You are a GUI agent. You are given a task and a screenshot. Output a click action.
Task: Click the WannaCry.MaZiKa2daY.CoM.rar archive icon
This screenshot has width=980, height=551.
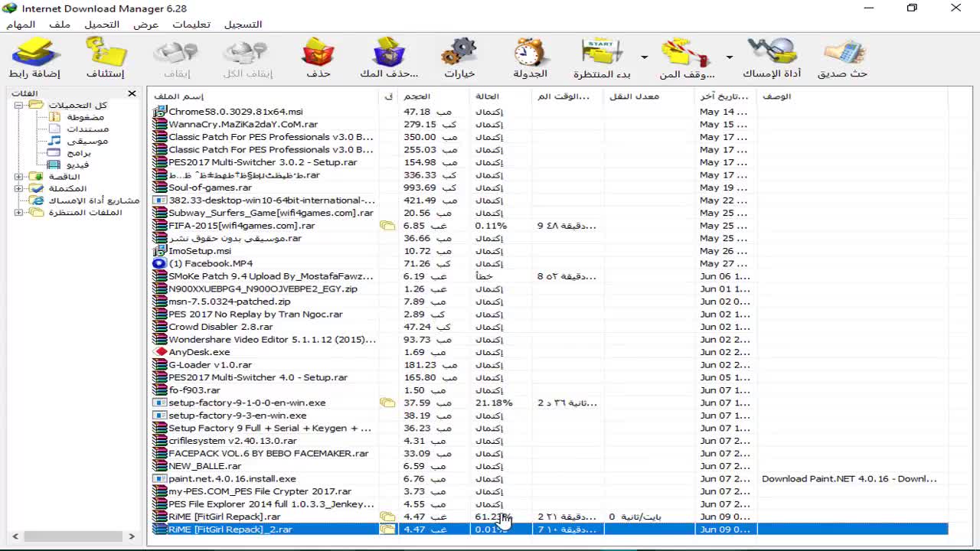159,124
